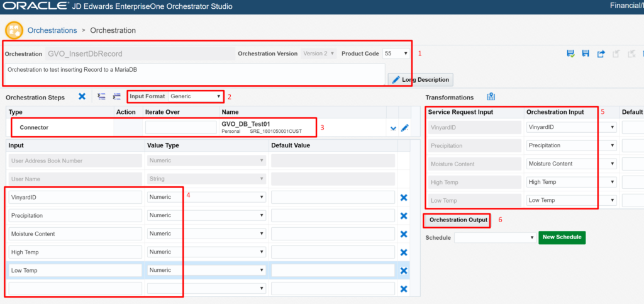Click the save-with-checkmark icon in the toolbar
This screenshot has width=644, height=304.
click(x=570, y=54)
